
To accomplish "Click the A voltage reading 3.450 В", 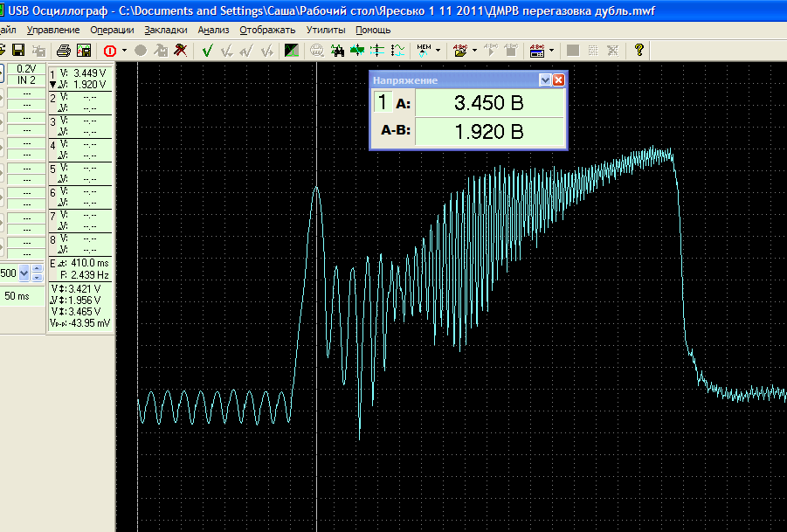I will point(489,103).
